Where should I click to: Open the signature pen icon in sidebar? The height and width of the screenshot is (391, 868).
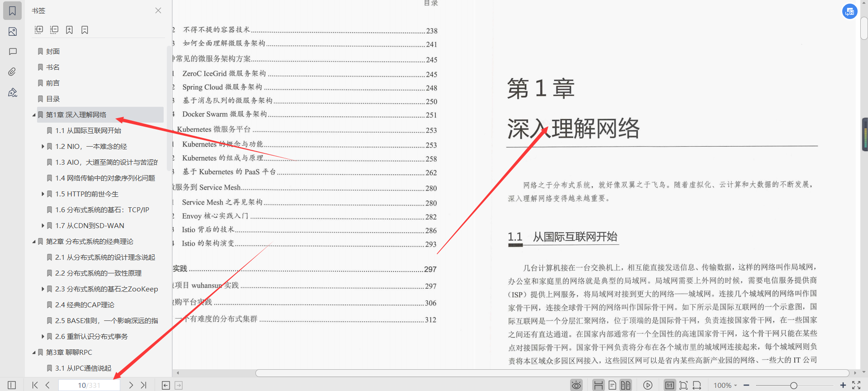pos(13,92)
